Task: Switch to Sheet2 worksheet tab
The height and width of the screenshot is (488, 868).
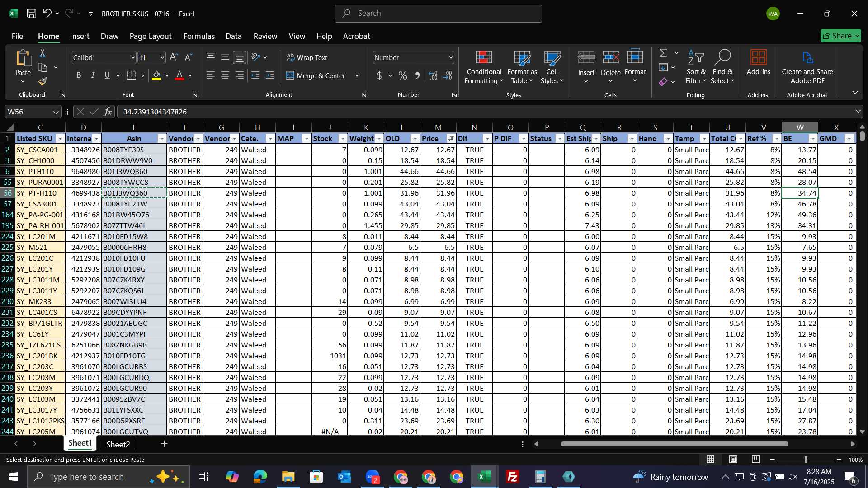Action: (x=118, y=445)
